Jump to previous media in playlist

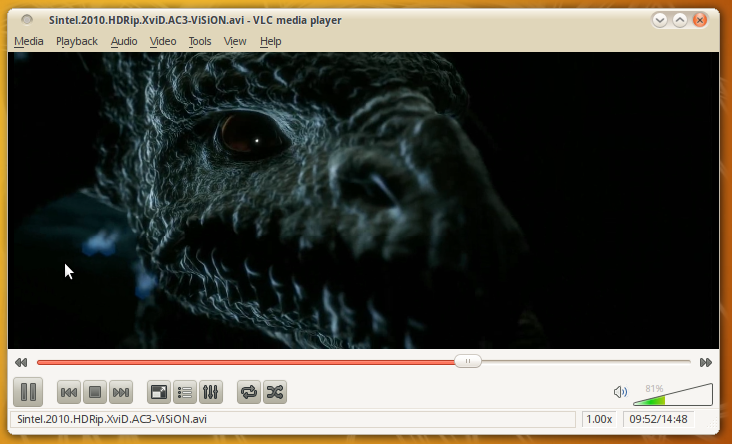point(69,392)
